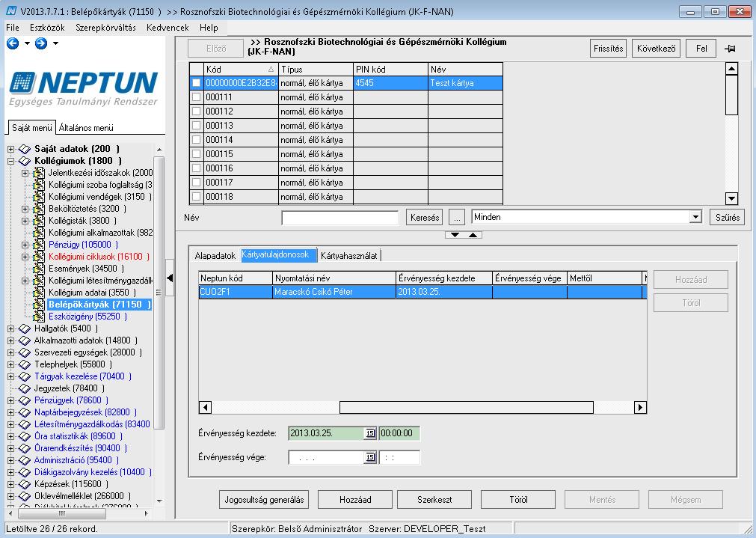Click the Képzések book icon

click(x=25, y=484)
